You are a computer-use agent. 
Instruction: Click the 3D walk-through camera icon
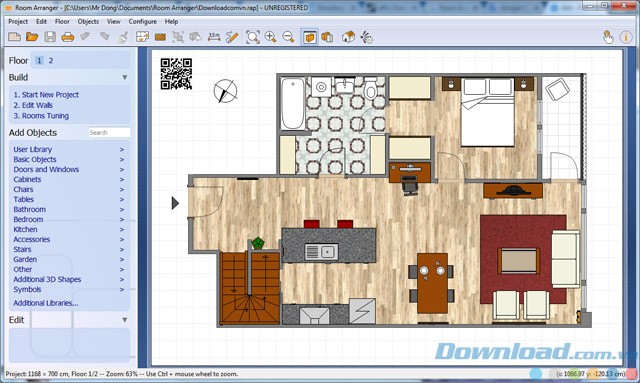[x=366, y=37]
